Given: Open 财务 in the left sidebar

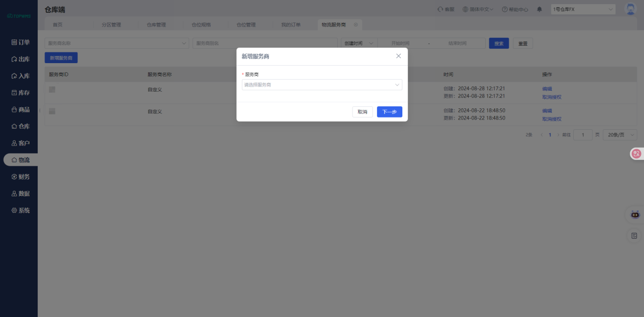Looking at the screenshot, I should point(20,177).
